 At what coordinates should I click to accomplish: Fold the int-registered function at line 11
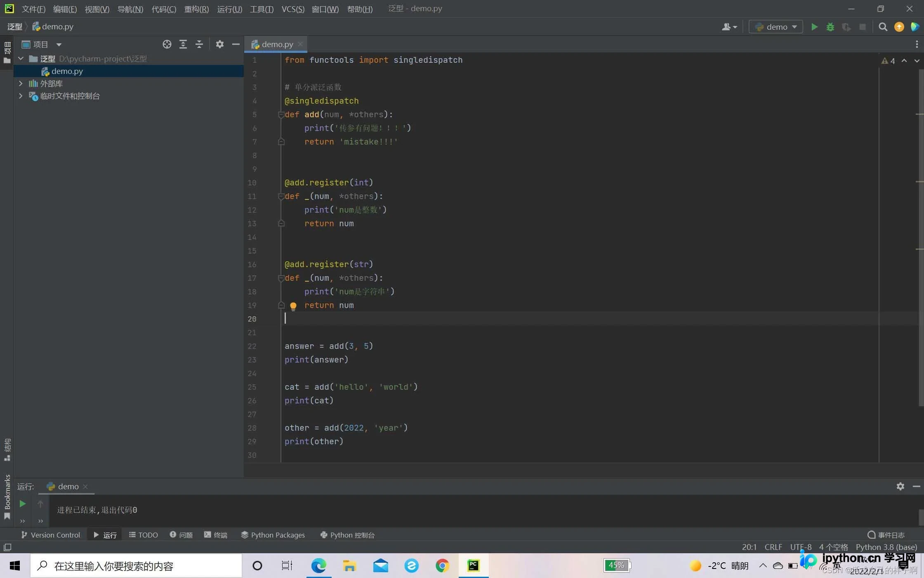click(x=281, y=196)
